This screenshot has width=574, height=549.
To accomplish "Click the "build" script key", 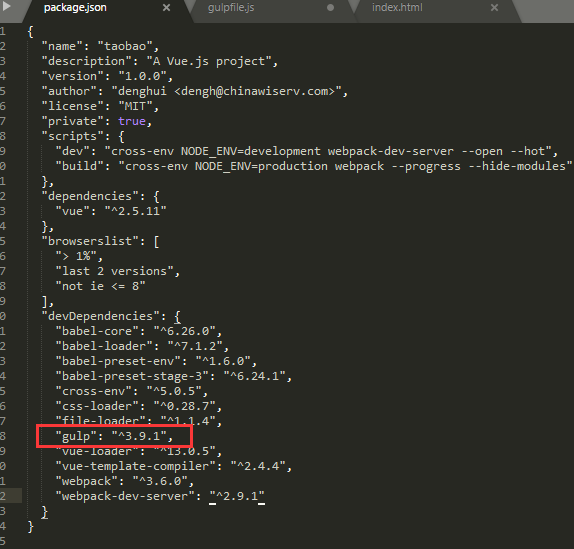I will pos(79,166).
